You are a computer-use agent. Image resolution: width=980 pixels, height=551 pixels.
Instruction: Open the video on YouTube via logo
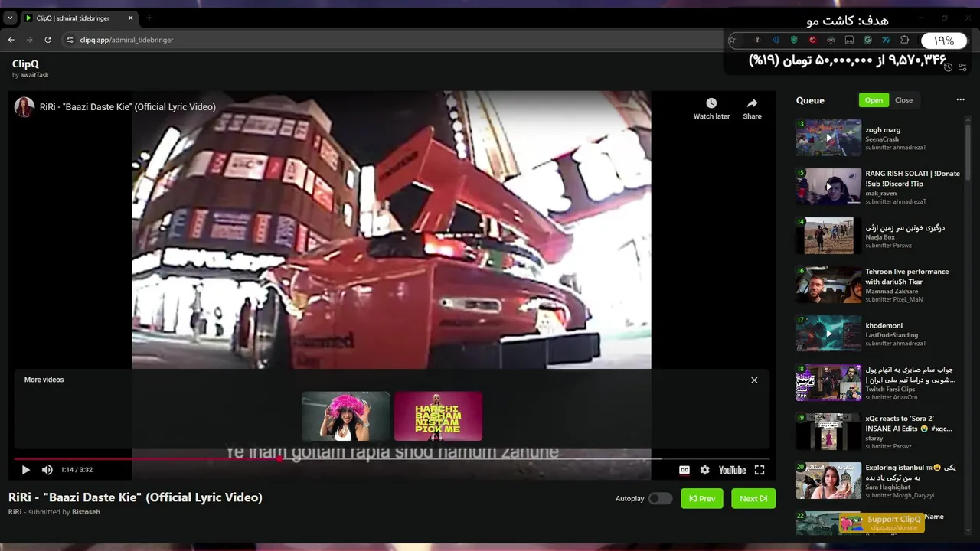732,470
